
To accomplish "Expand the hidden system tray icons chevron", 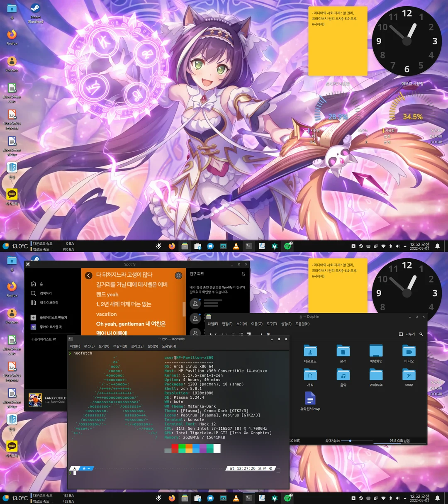I will pos(405,498).
